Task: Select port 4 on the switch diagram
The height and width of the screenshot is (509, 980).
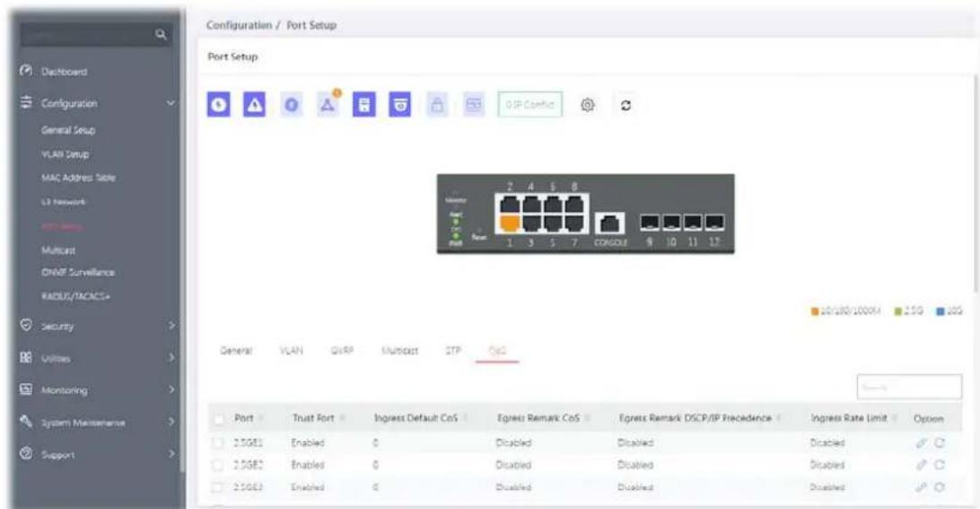Action: coord(531,205)
